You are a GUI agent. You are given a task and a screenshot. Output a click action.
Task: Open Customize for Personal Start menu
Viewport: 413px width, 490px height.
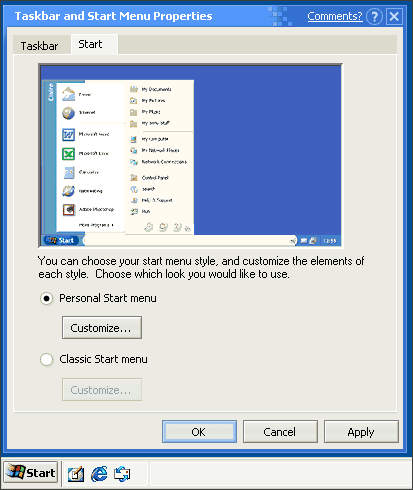102,328
